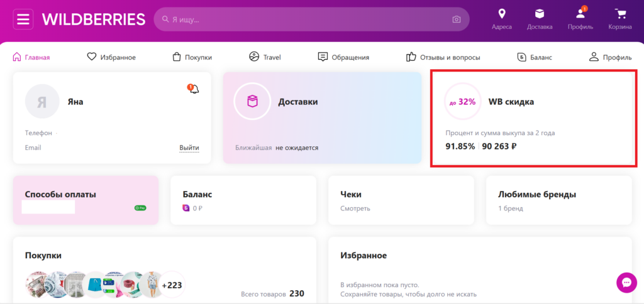Click the Телефон label
This screenshot has width=644, height=304.
(38, 133)
